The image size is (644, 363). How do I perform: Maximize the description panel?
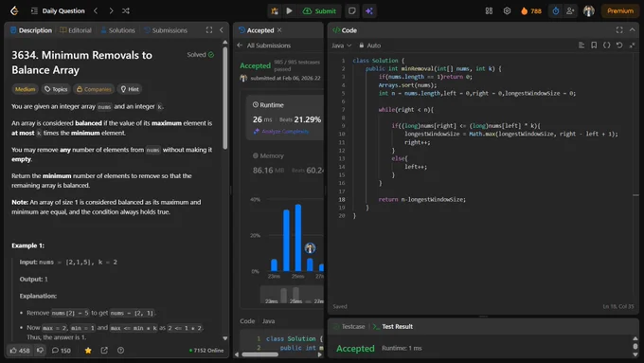pos(209,30)
